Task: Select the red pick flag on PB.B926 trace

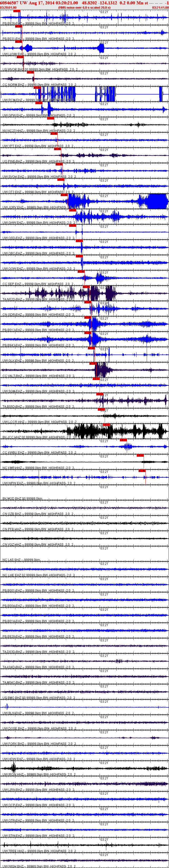Action: pyautogui.click(x=17, y=11)
